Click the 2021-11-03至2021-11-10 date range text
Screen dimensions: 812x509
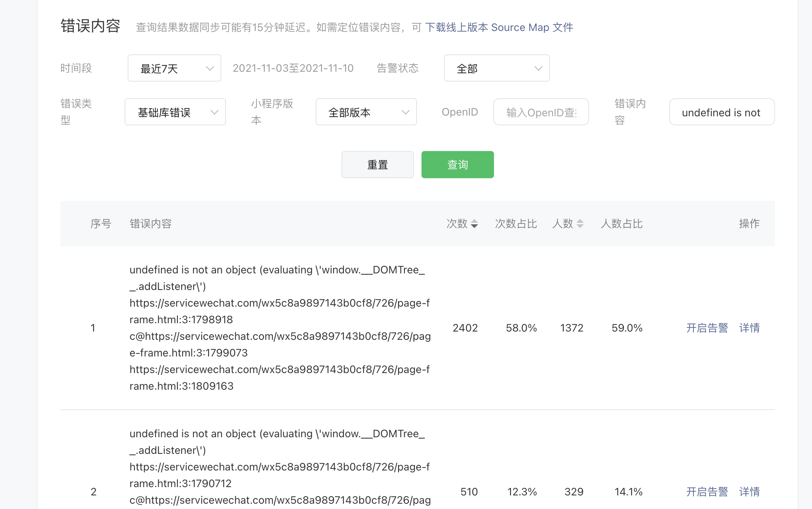coord(293,68)
